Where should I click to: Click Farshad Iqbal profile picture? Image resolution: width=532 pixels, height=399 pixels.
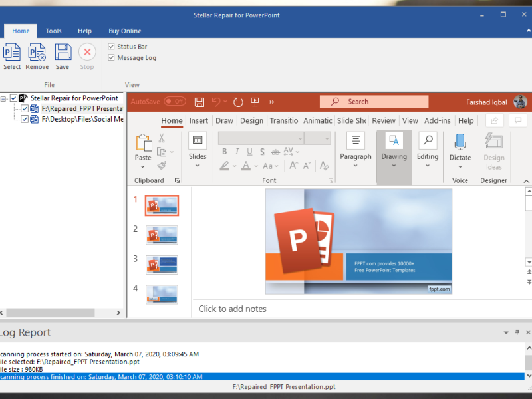520,102
